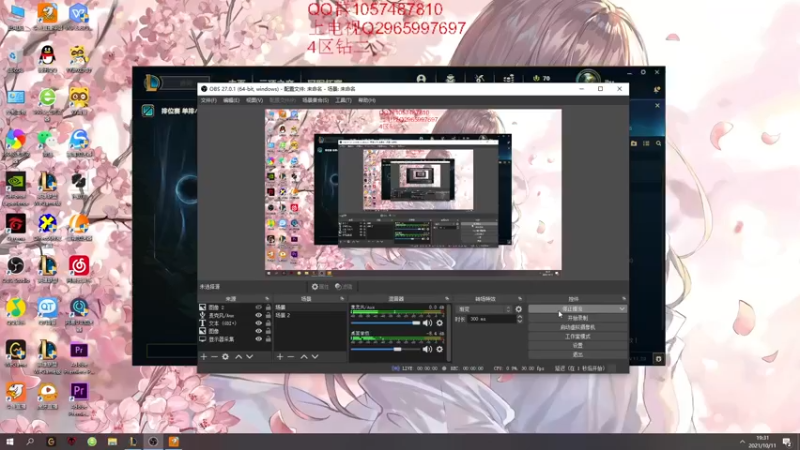
Task: Click the League client search magnifier icon
Action: [658, 144]
